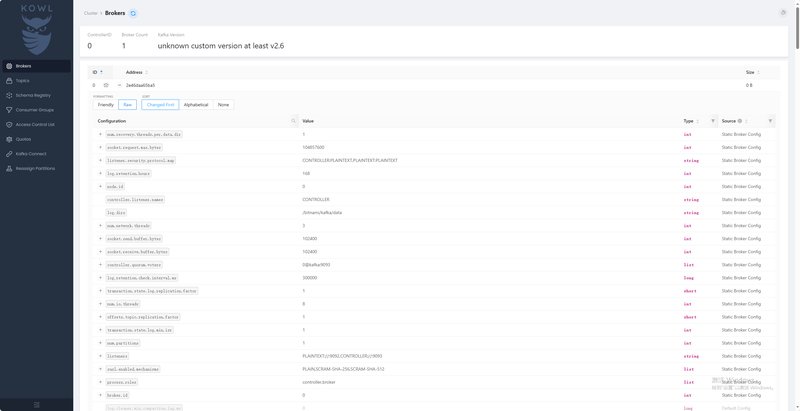Screen dimensions: 800x411
Task: Expand the log.retention.hours config row
Action: (x=100, y=173)
